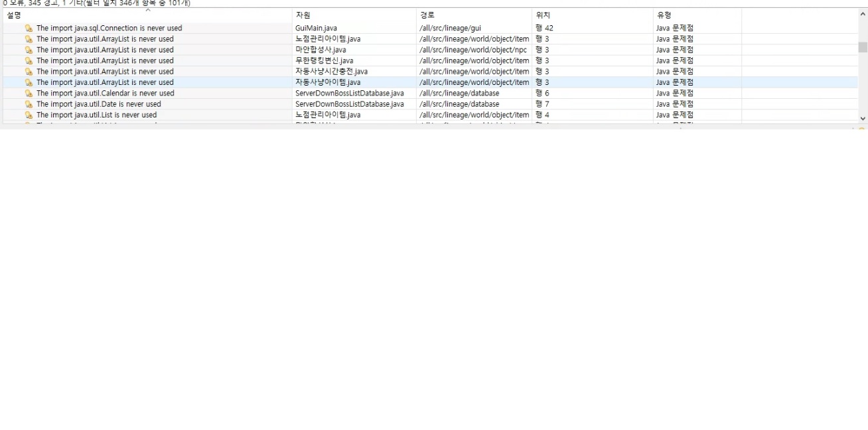Click warning icon for the java.util.Calendar import

click(x=29, y=93)
